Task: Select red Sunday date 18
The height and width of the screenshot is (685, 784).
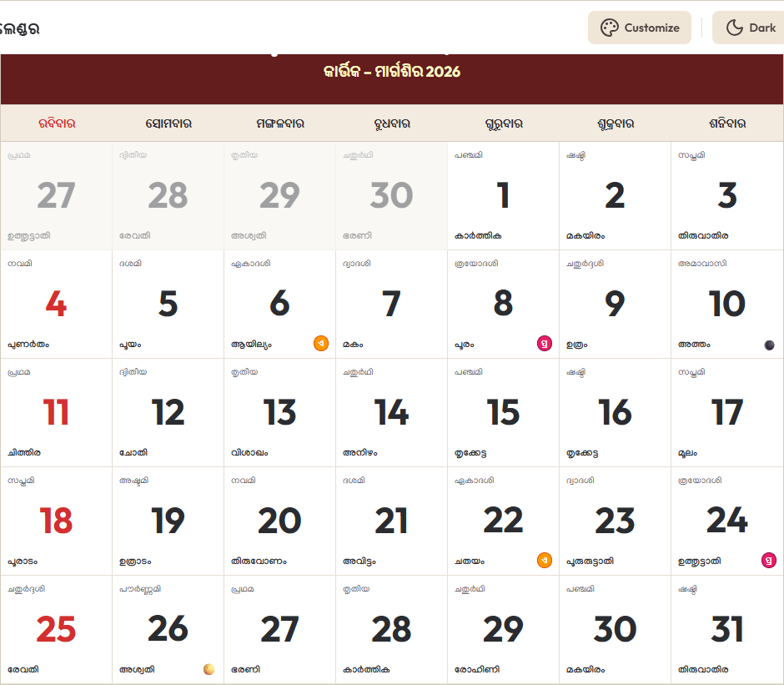Action: click(x=57, y=521)
